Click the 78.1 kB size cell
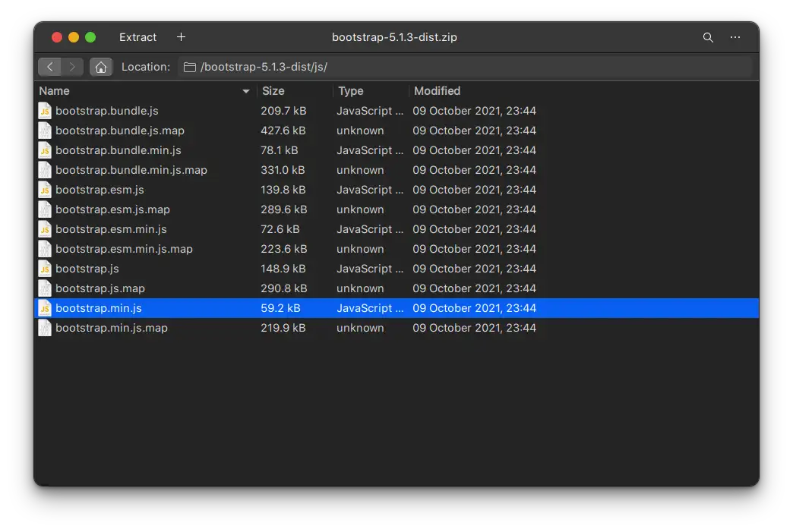This screenshot has width=793, height=532. coord(280,150)
